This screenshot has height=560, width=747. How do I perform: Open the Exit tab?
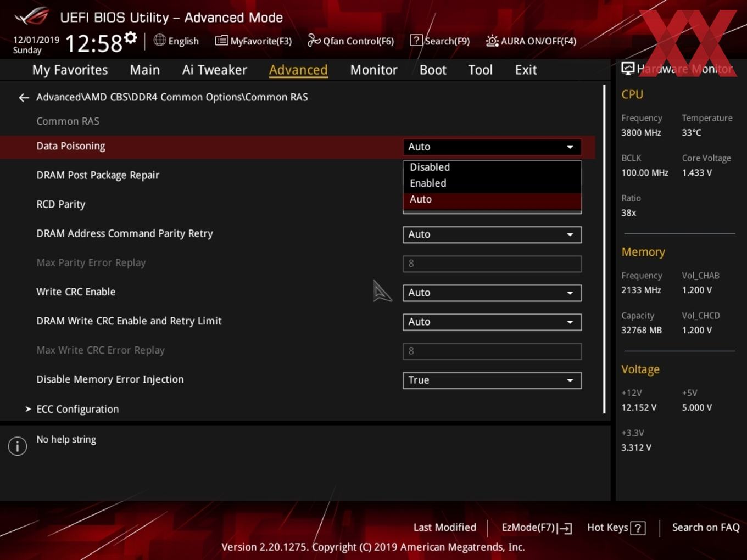coord(526,70)
